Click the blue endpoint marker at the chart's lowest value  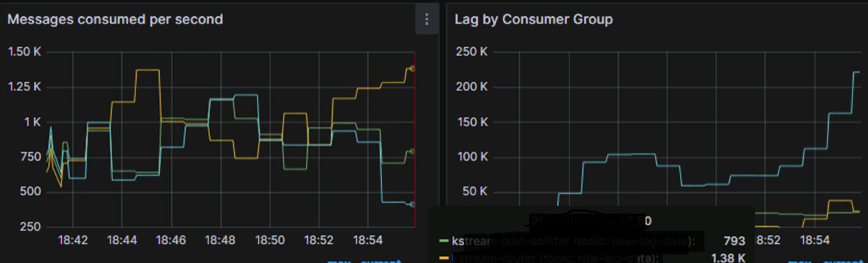coord(412,204)
